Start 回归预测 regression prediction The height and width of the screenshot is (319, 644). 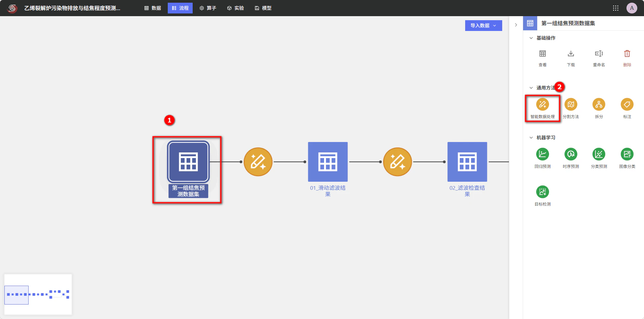point(542,154)
